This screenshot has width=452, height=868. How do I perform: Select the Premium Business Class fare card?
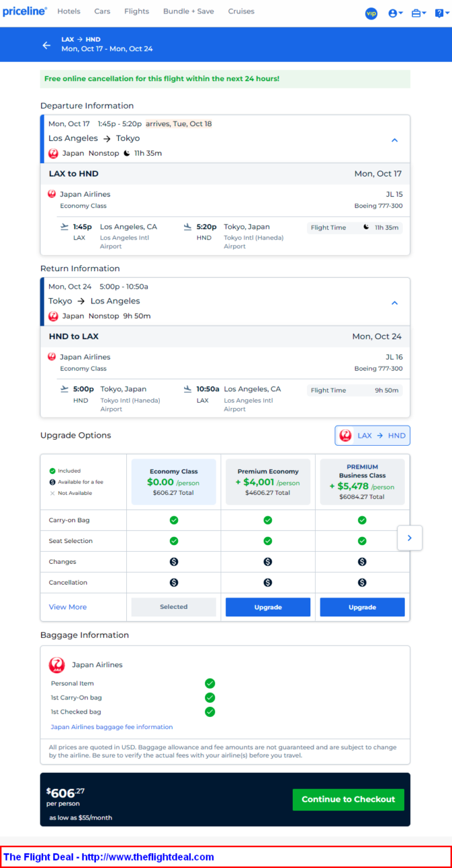pos(362,482)
